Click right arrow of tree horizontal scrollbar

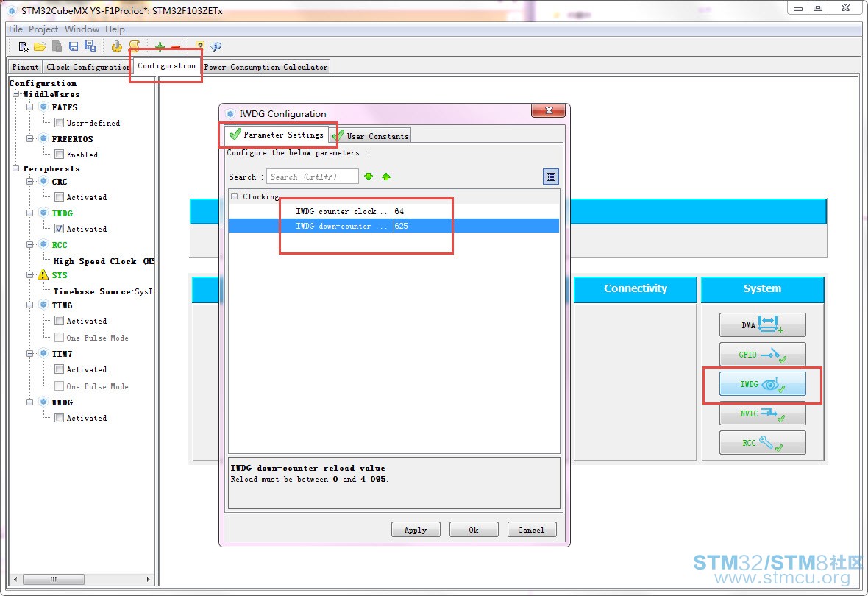(x=149, y=579)
